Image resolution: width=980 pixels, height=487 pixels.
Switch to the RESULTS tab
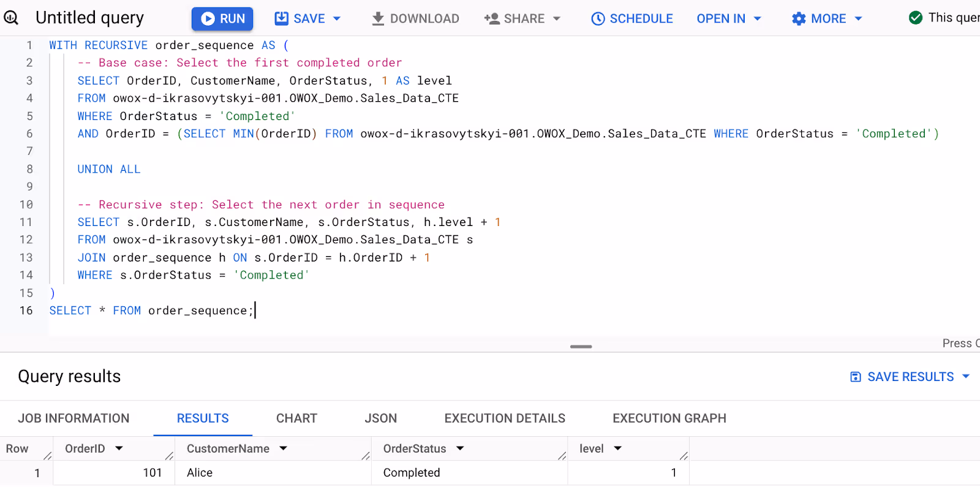coord(203,418)
